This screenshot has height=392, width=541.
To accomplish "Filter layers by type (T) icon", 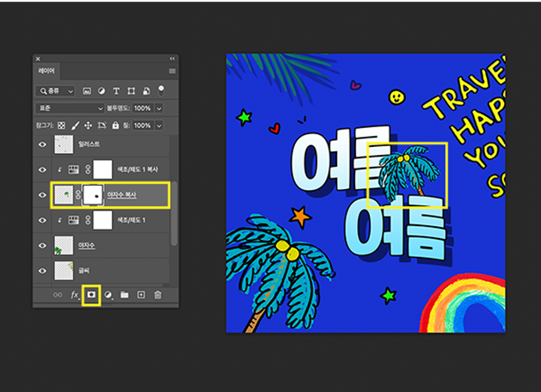I will point(116,91).
